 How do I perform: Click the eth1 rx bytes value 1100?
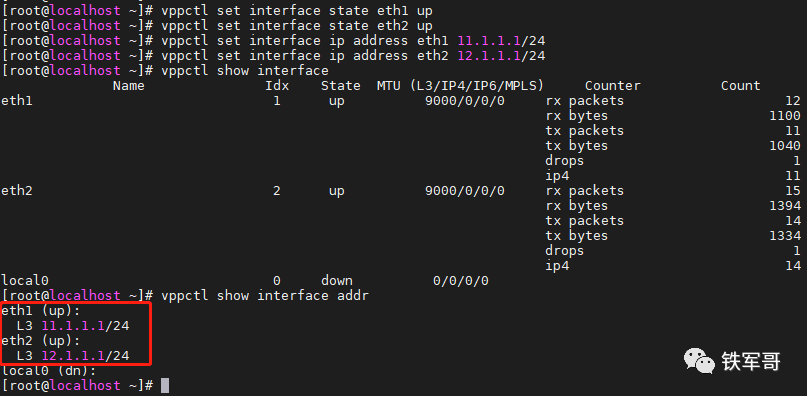pyautogui.click(x=785, y=116)
